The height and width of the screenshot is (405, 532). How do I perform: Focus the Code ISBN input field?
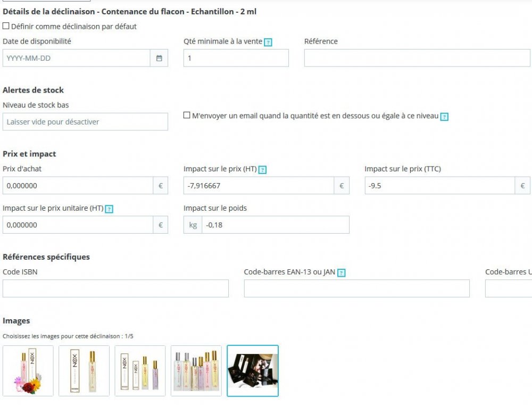(115, 288)
